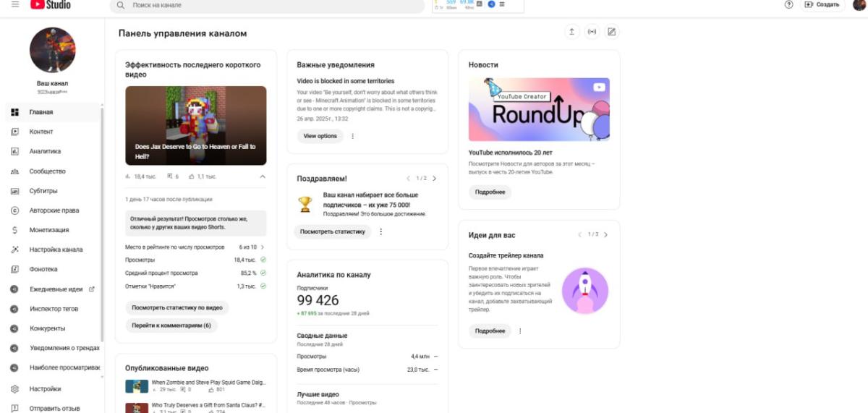Go to previous Идеи для вас card
The image size is (868, 413).
pyautogui.click(x=579, y=234)
